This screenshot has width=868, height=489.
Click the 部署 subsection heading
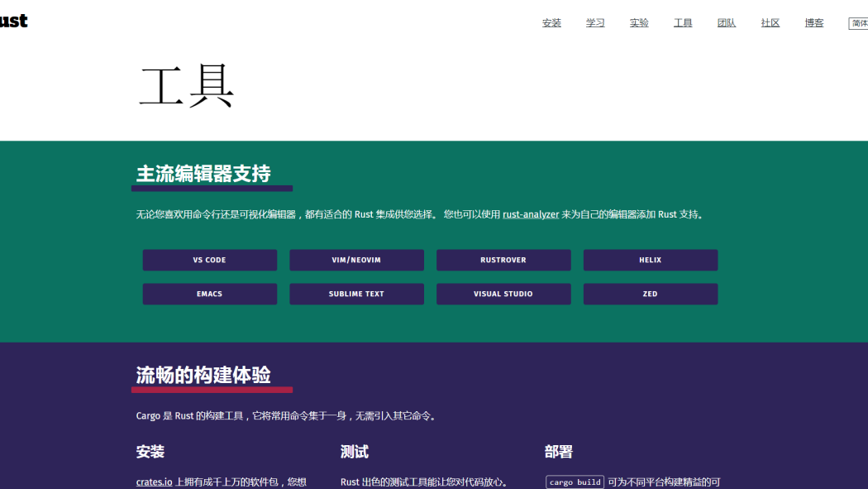(x=559, y=452)
